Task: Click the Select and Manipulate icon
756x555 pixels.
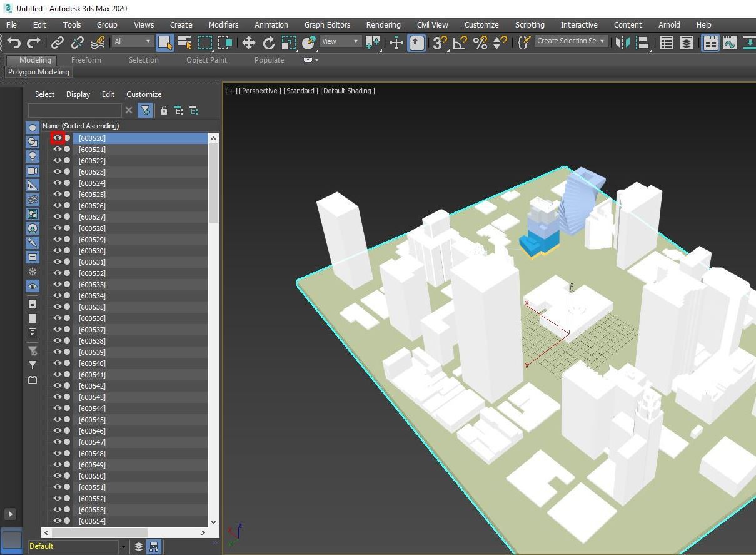Action: pos(396,42)
